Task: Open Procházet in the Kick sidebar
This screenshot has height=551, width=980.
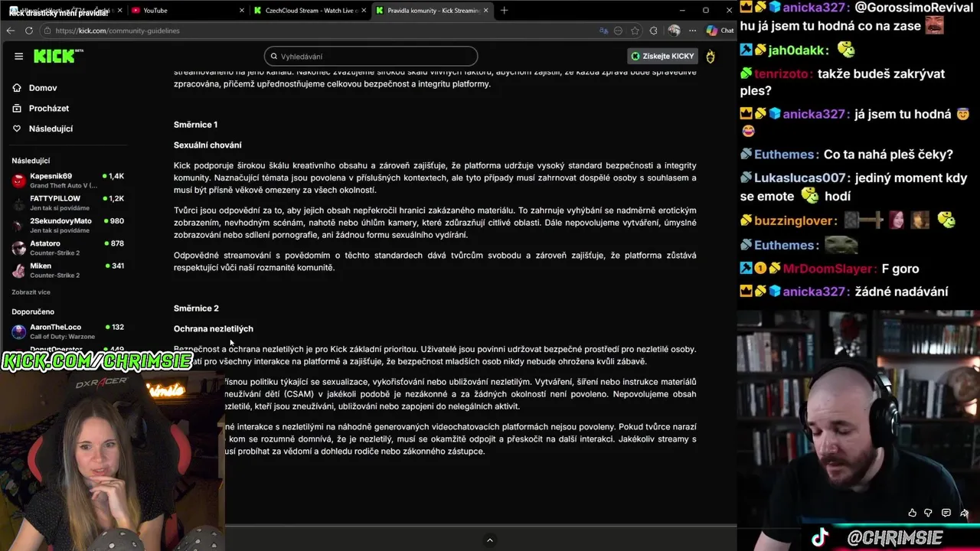Action: [x=49, y=109]
